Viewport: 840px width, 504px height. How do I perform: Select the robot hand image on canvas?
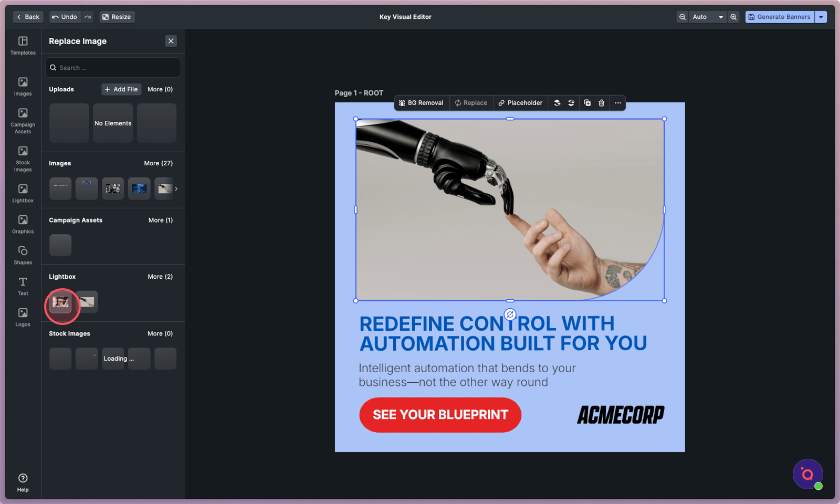[x=510, y=210]
